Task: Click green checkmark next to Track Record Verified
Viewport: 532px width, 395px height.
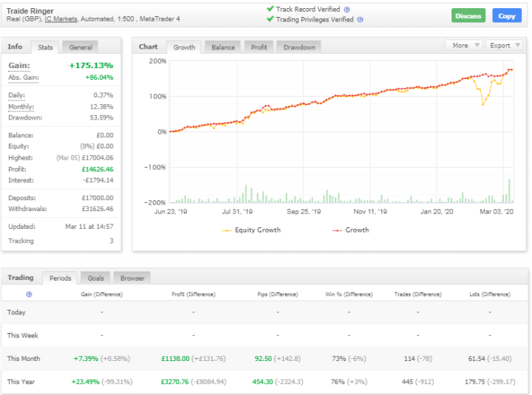Action: [x=270, y=10]
